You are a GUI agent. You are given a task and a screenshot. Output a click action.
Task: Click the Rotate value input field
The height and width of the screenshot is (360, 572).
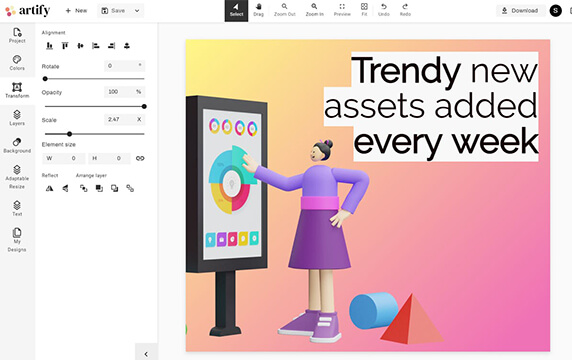coord(124,66)
